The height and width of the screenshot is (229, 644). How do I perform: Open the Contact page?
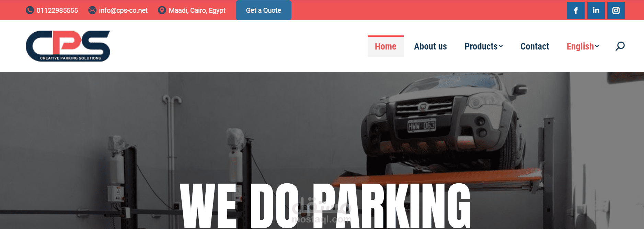pyautogui.click(x=534, y=46)
